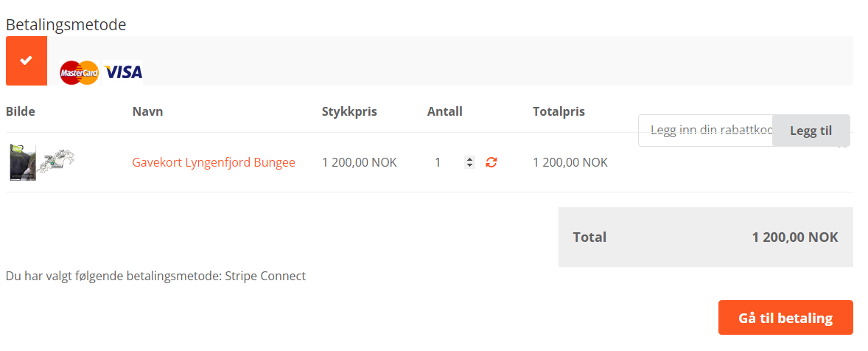Open the Gavekort Lyngenfjord Bungee link

(x=214, y=162)
